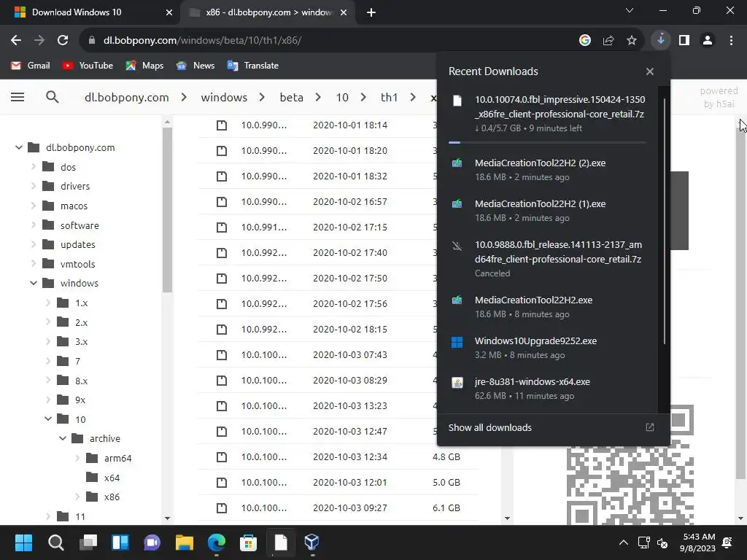Image resolution: width=747 pixels, height=560 pixels.
Task: Open the Windows Start menu
Action: tap(23, 542)
